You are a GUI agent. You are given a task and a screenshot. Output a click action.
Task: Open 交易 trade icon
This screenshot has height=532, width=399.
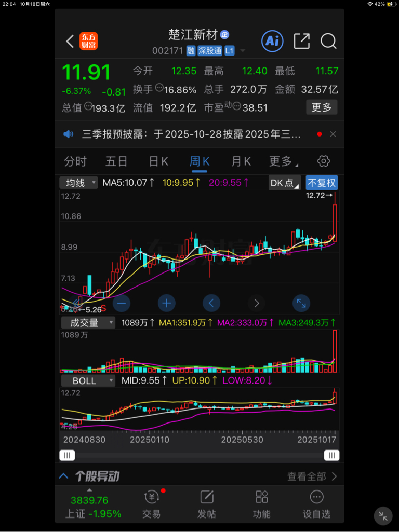[x=152, y=504]
